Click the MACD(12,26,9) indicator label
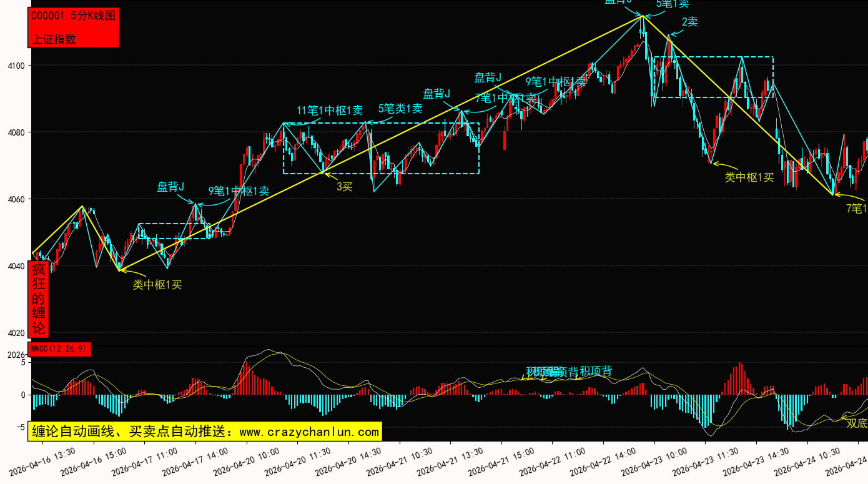The image size is (868, 484). [59, 349]
